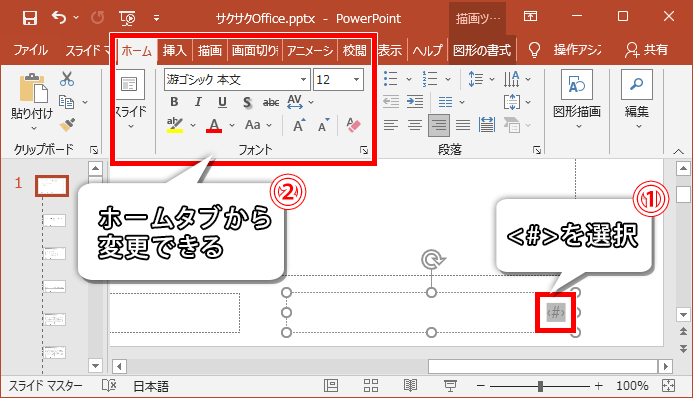Start slide show from beginning icon

128,18
